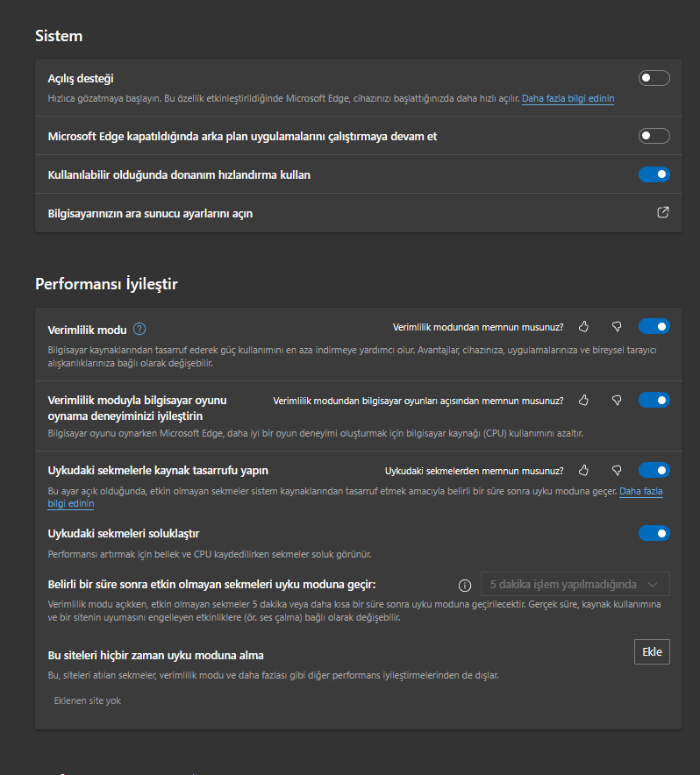The width and height of the screenshot is (700, 775).
Task: Give thumbs down for bilgisayar oyunları feedback
Action: click(x=617, y=401)
